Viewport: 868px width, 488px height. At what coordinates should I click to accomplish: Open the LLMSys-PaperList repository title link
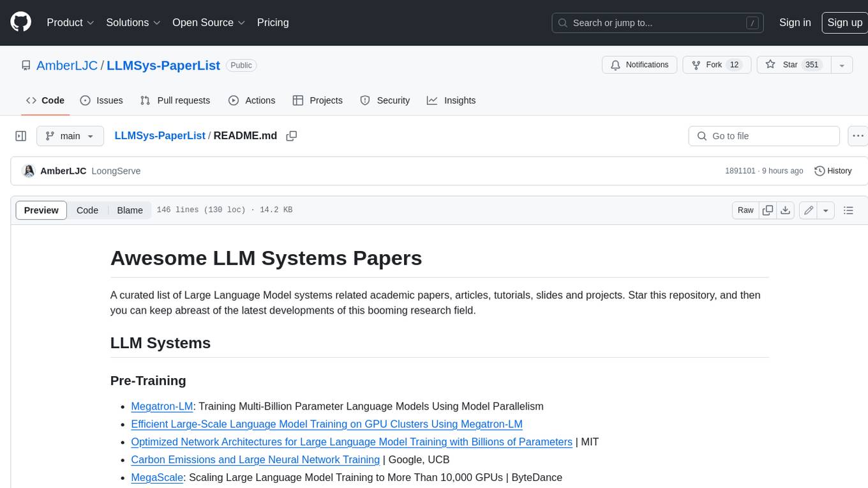click(163, 65)
